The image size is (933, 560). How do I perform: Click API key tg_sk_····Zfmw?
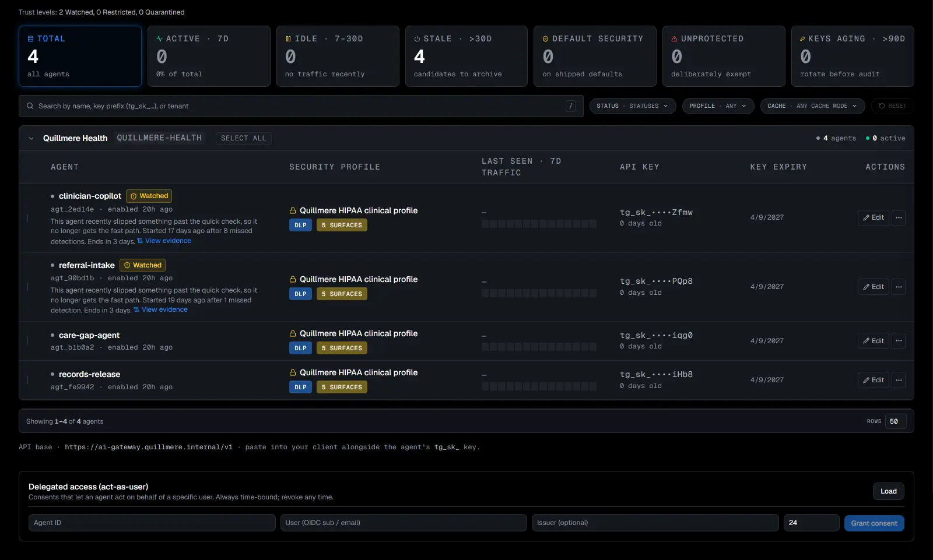point(656,213)
